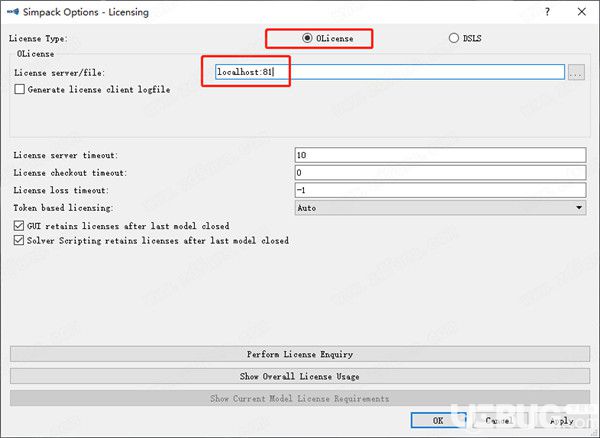
Task: Click the License server/file input field
Action: point(390,72)
